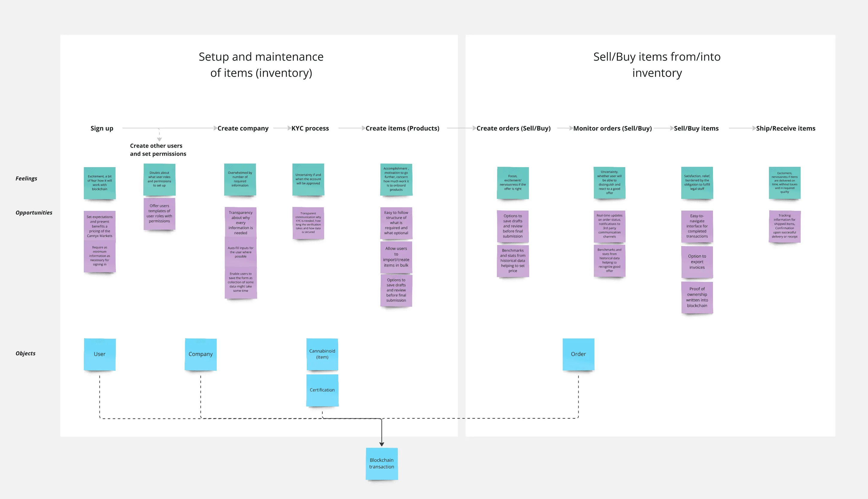Select 'Auto-fill inputs for the user' note

coord(241,252)
